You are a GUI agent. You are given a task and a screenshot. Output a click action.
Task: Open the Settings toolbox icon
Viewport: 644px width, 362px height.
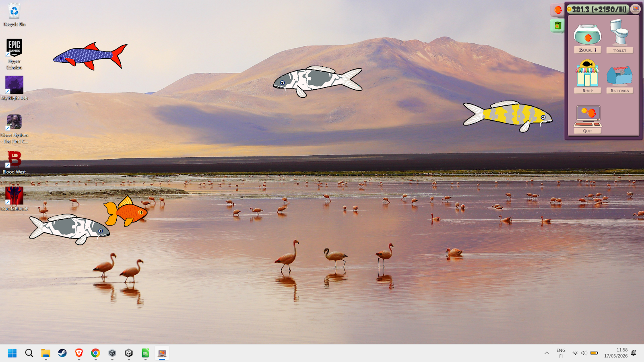coord(619,75)
